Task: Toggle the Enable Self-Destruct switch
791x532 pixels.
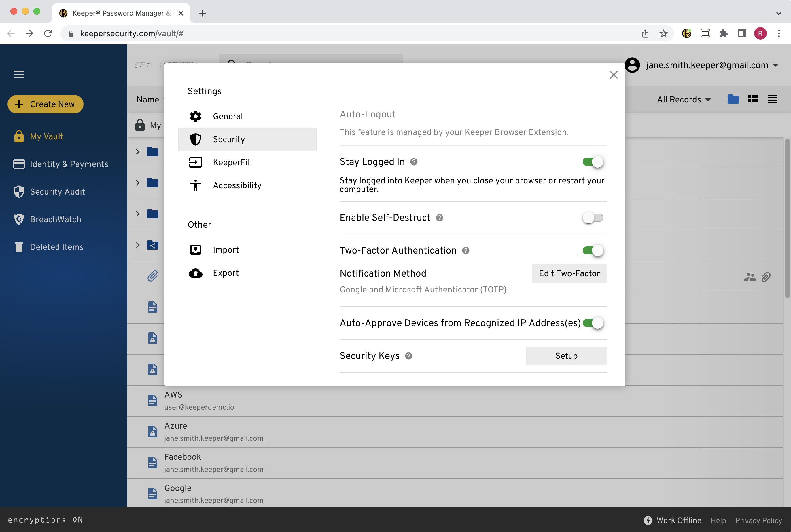Action: click(x=593, y=217)
